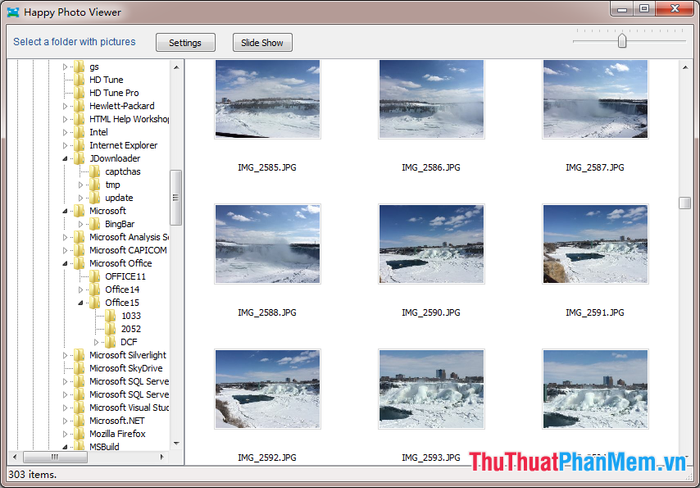This screenshot has width=700, height=488.
Task: Select the MSBuild folder name
Action: pos(104,446)
